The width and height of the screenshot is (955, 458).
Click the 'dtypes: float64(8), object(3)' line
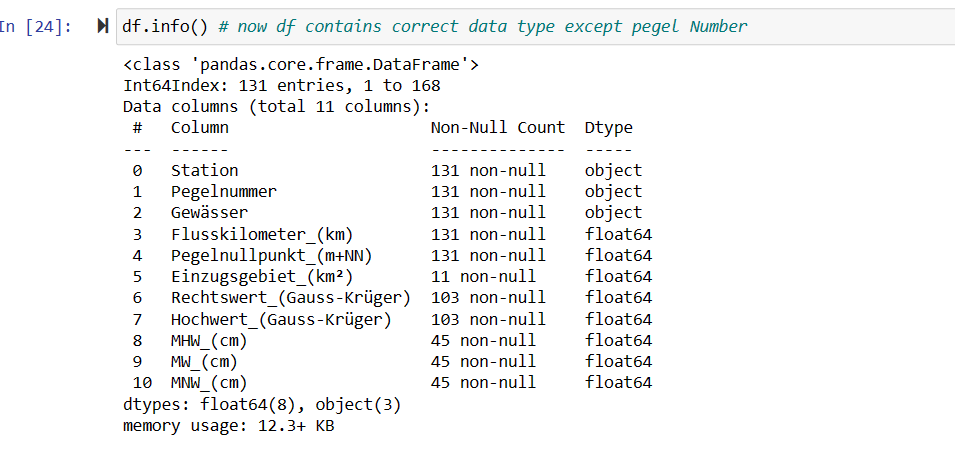pos(262,404)
